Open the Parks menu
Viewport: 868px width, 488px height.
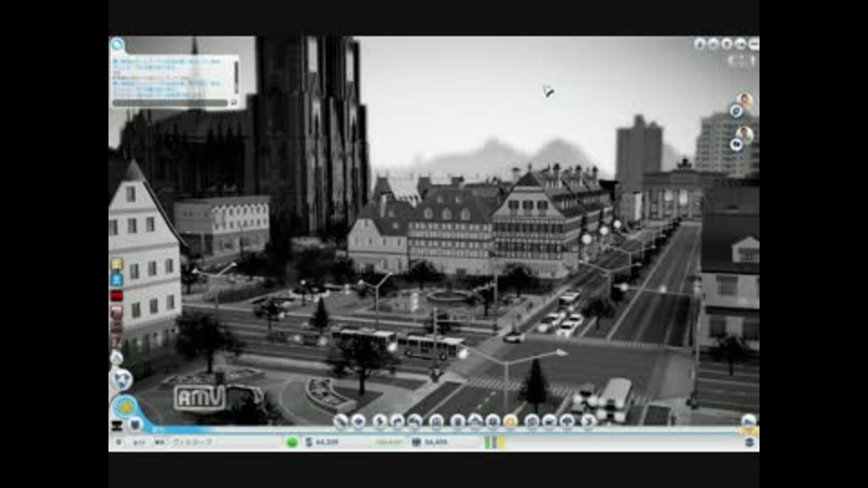(x=568, y=422)
